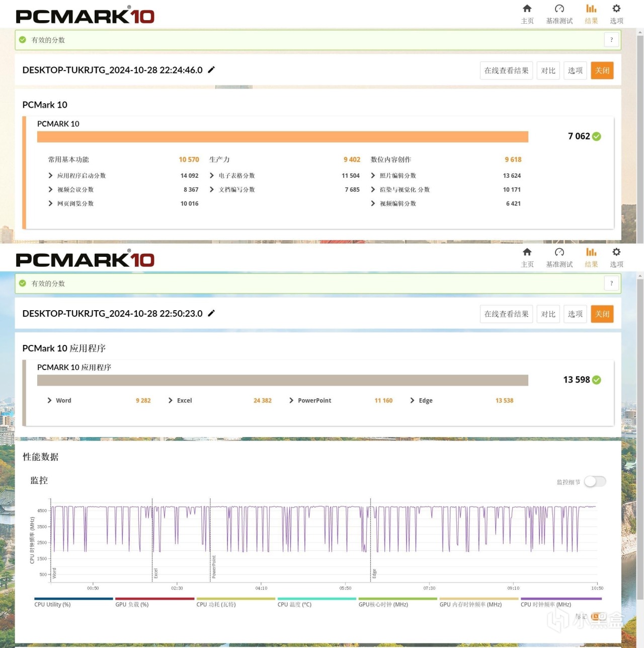Click the Edge marker line in monitoring chart
This screenshot has width=644, height=648.
[x=371, y=540]
